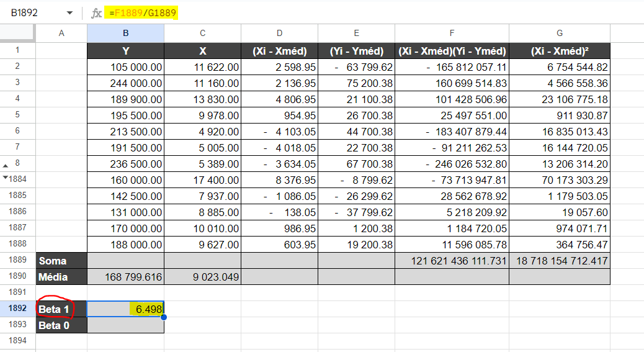Select cell with value 170 000.00

(x=126, y=228)
